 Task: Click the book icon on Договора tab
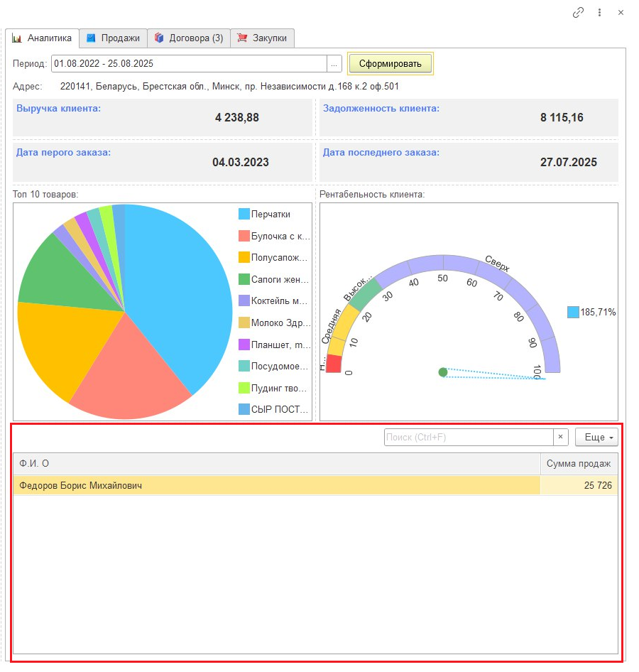pos(159,38)
